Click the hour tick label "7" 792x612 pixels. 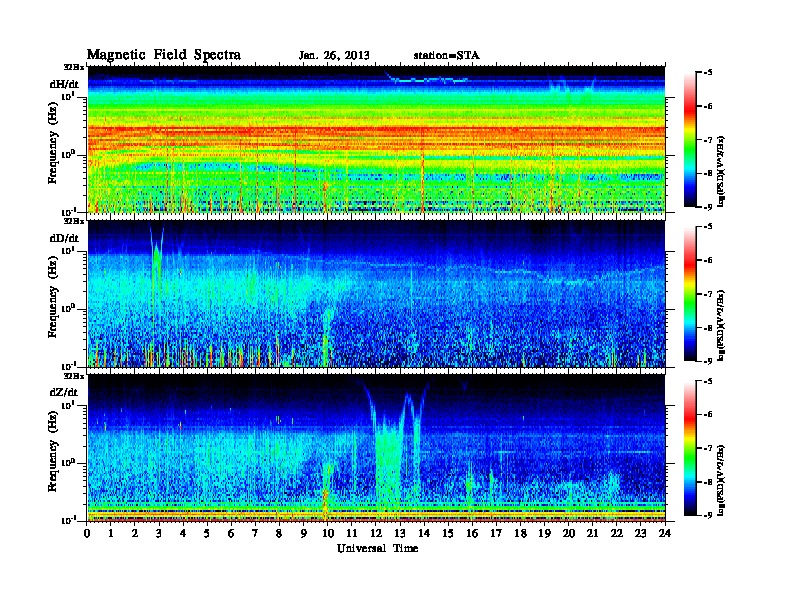[x=255, y=534]
